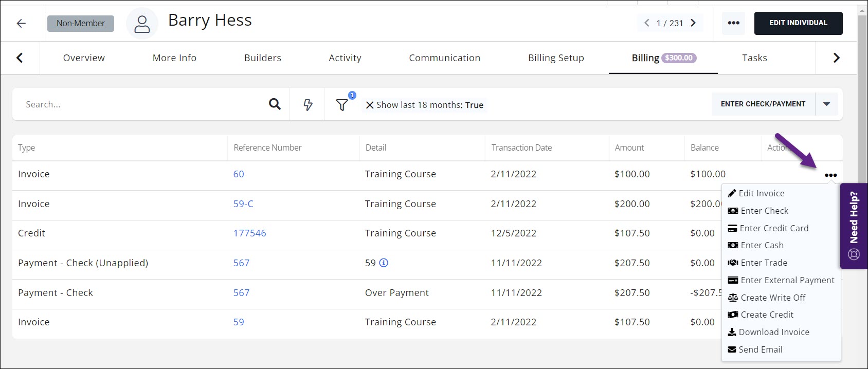The image size is (868, 369).
Task: Go to next individual record arrow
Action: point(693,23)
